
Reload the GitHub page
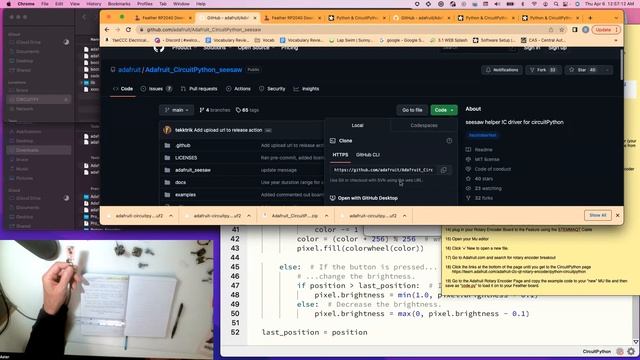[x=128, y=30]
